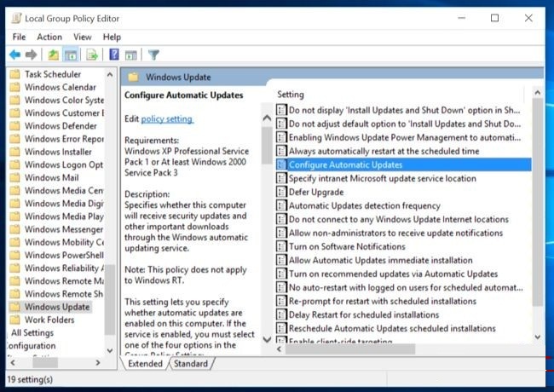
Task: Click the Setting column header
Action: [290, 95]
